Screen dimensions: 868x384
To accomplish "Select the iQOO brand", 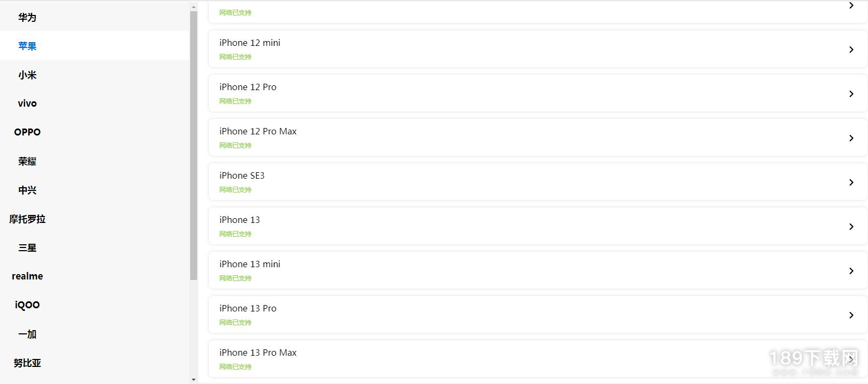I will [x=27, y=305].
